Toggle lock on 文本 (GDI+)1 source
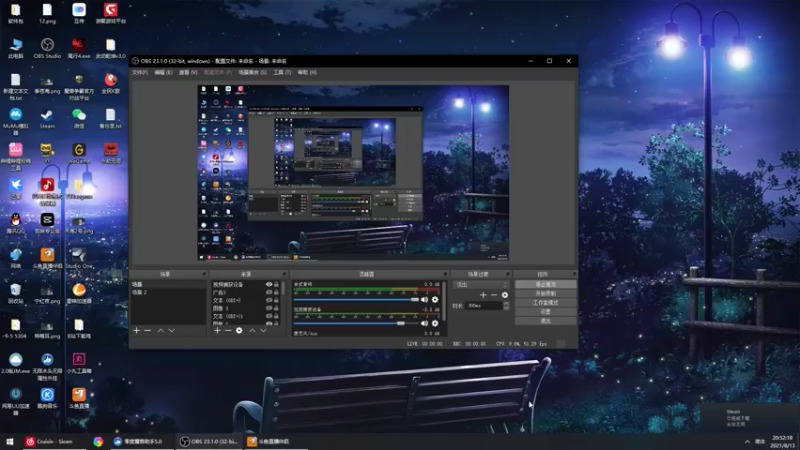800x450 pixels. pos(277,316)
